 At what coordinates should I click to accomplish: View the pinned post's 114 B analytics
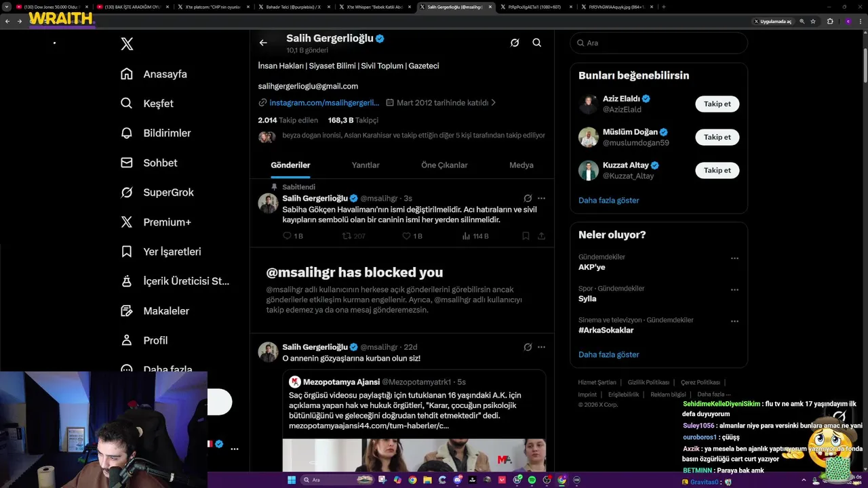(475, 236)
